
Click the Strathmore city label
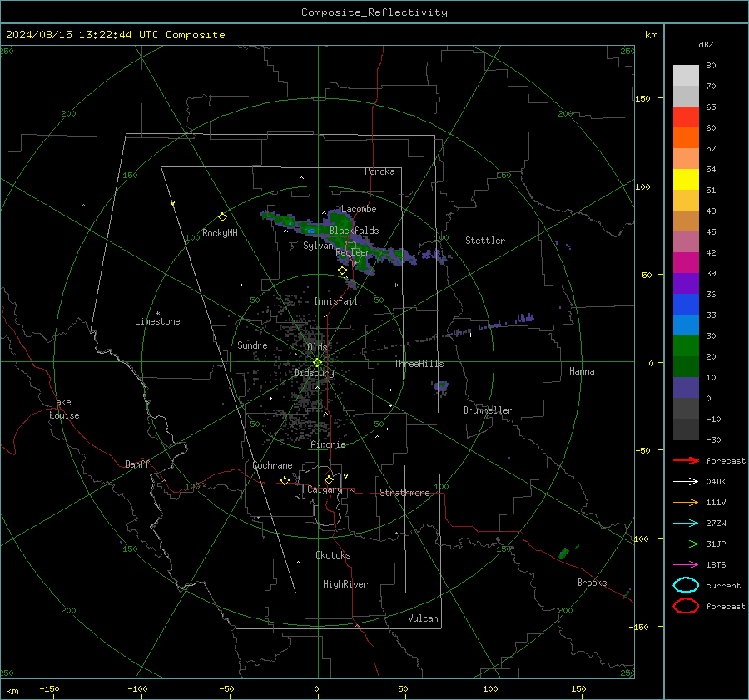pyautogui.click(x=404, y=493)
